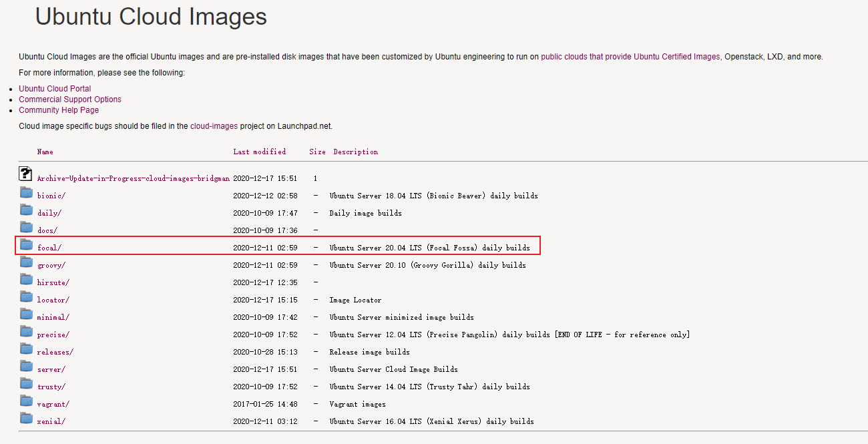Sort listing by the Last modified header
This screenshot has width=868, height=444.
tap(260, 152)
